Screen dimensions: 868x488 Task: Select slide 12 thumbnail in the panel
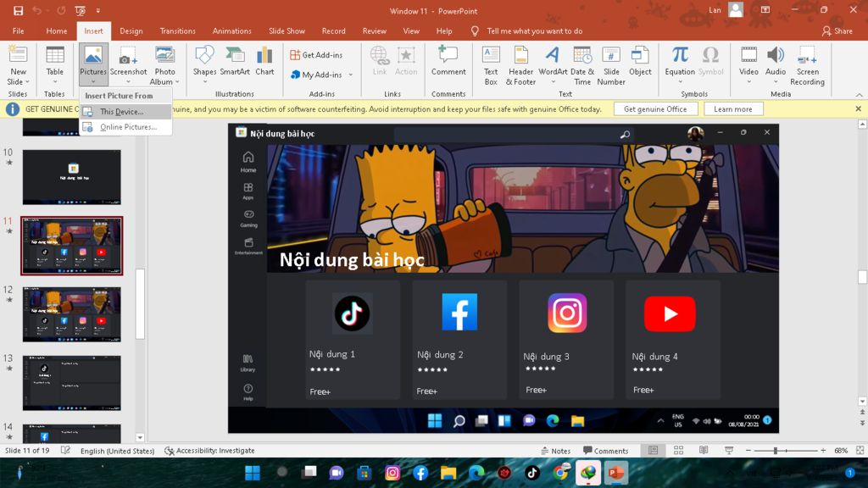point(72,314)
